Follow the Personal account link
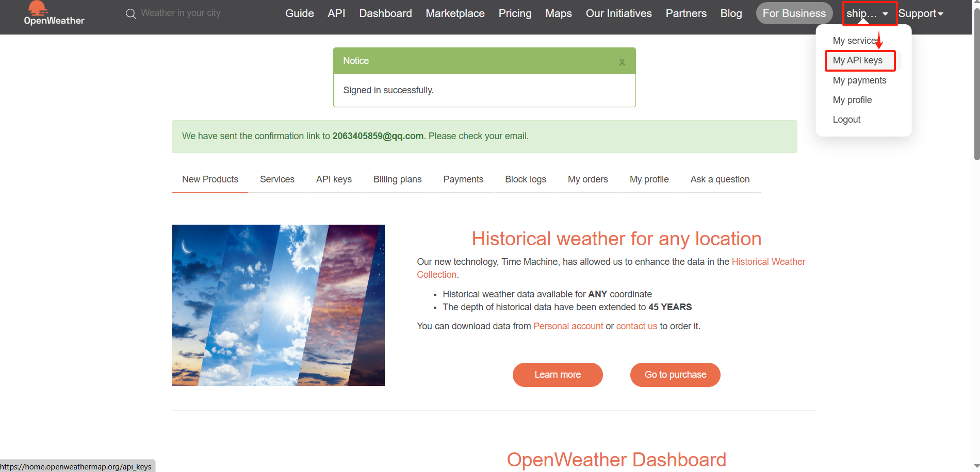This screenshot has width=980, height=472. 568,326
